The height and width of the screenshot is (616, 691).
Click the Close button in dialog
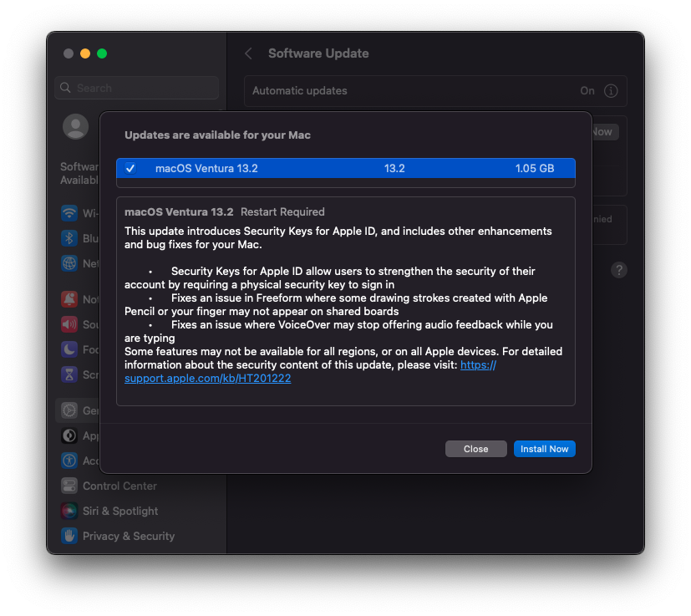(x=475, y=449)
